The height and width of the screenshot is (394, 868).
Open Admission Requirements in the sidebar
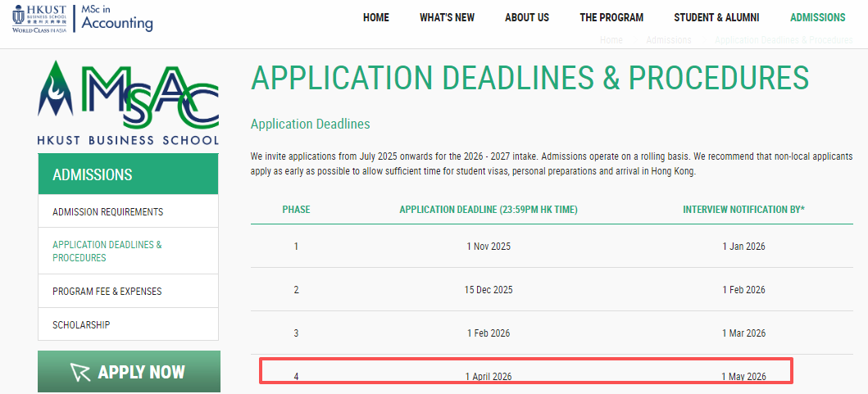(107, 212)
